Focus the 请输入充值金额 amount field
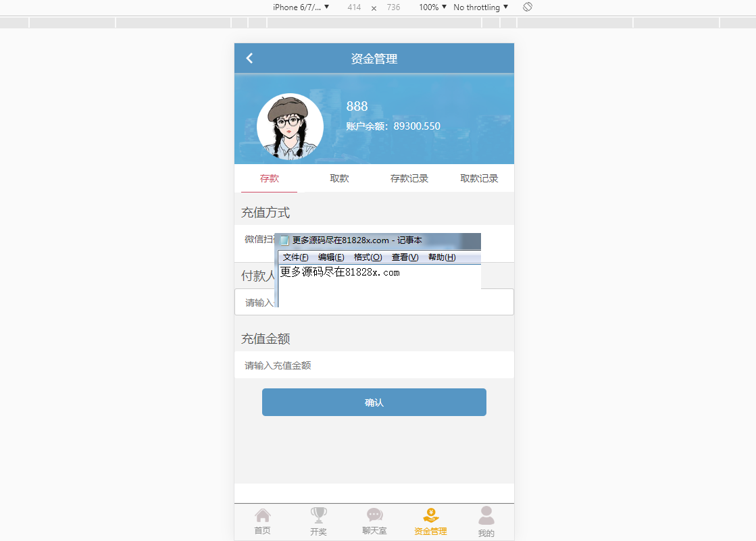 coord(374,365)
